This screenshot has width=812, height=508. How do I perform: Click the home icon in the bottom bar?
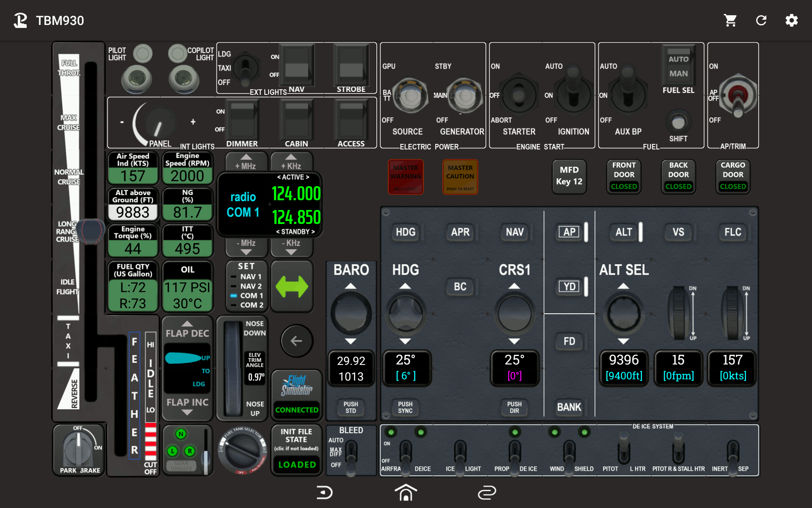[x=406, y=492]
